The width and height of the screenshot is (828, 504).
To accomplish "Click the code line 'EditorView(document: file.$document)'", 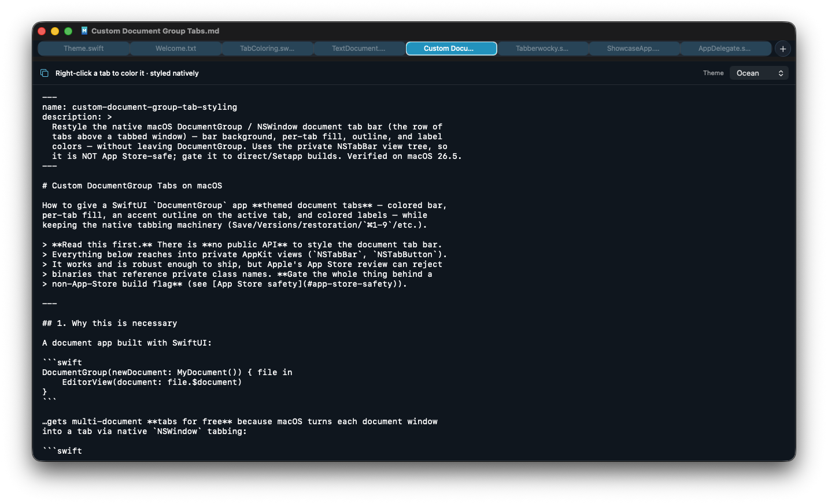I will [x=152, y=382].
